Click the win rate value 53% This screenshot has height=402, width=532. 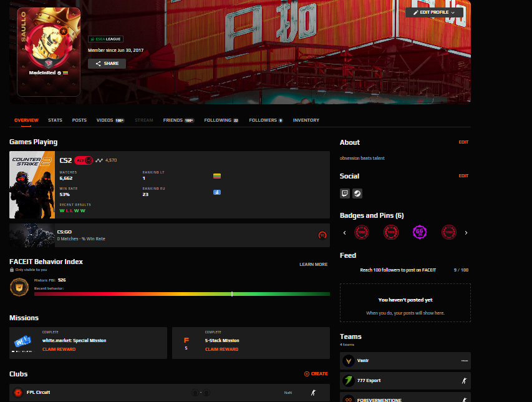64,195
